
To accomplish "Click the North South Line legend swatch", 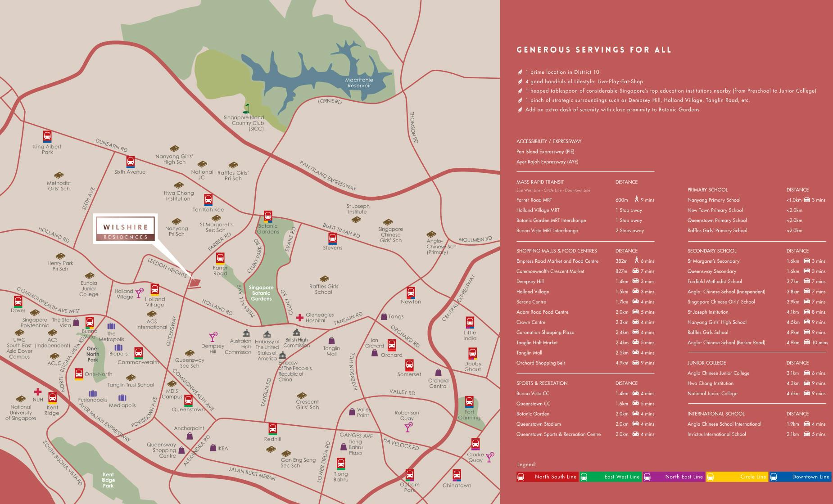I will (x=548, y=477).
